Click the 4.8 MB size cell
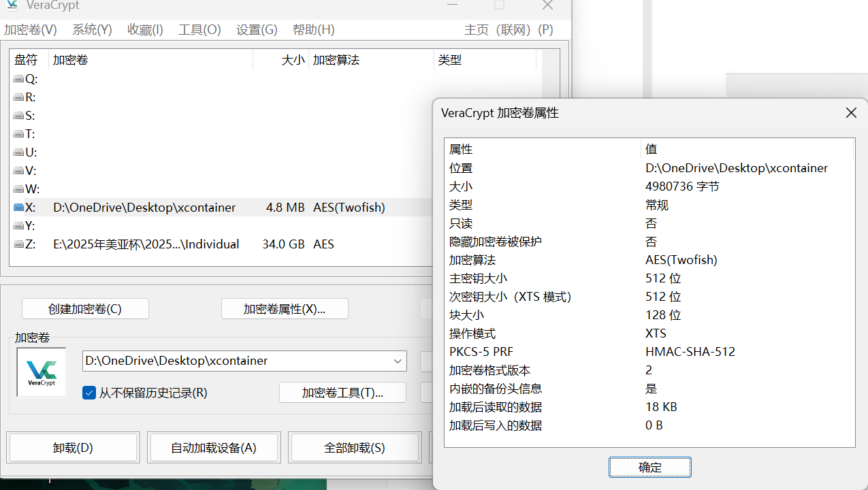 [x=285, y=208]
